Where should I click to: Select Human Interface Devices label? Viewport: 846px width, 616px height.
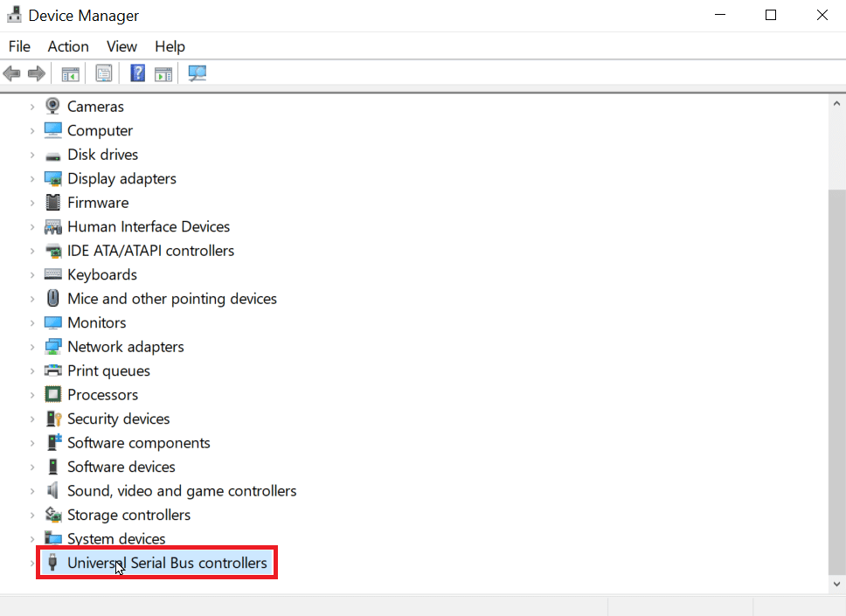149,226
